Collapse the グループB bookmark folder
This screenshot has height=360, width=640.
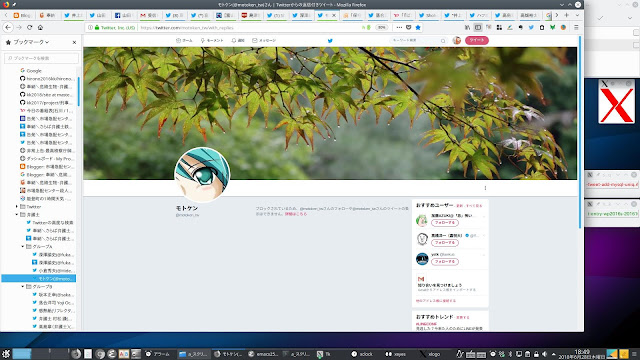click(23, 287)
